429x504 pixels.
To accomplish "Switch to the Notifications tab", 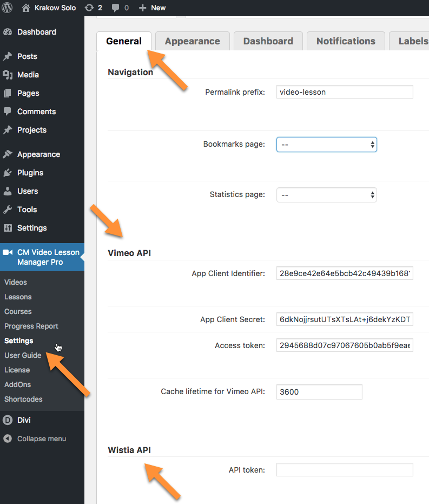I will coord(346,41).
